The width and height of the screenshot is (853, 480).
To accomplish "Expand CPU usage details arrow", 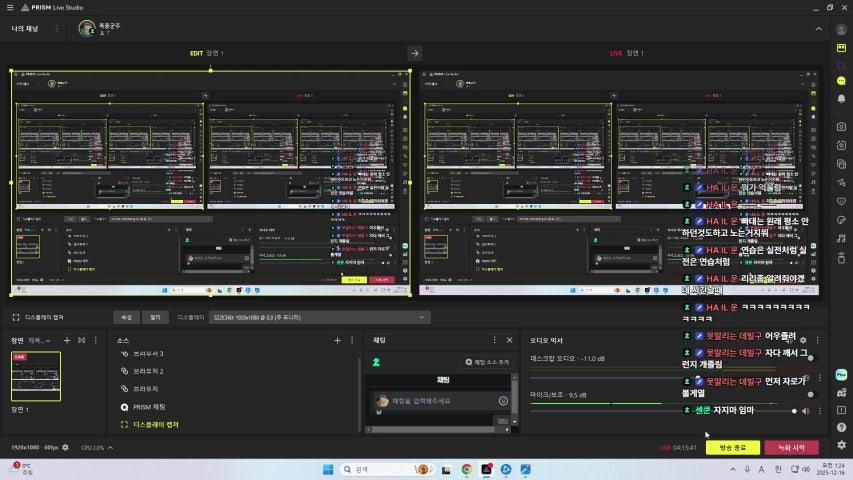I will click(x=110, y=448).
